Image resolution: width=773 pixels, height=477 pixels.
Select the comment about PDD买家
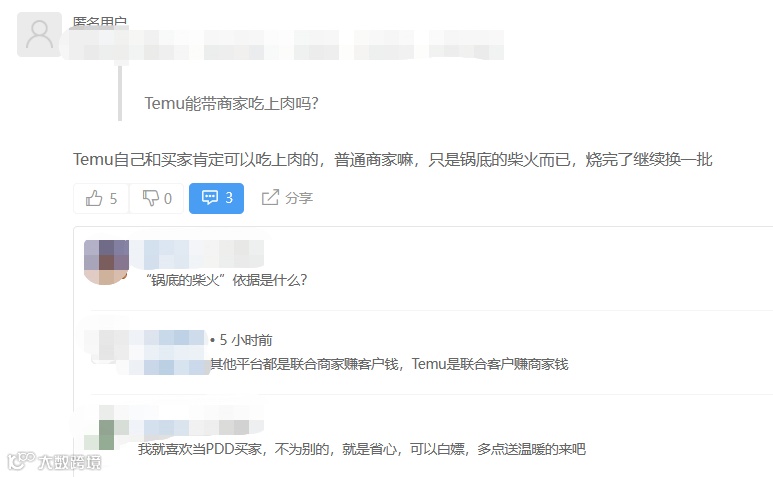[361, 449]
